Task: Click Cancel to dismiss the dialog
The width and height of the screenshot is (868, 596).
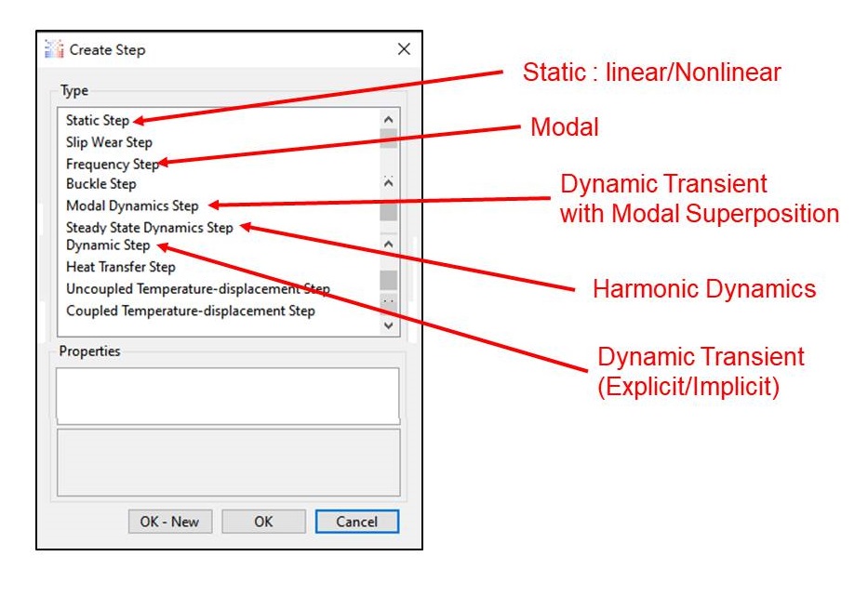Action: pos(356,522)
